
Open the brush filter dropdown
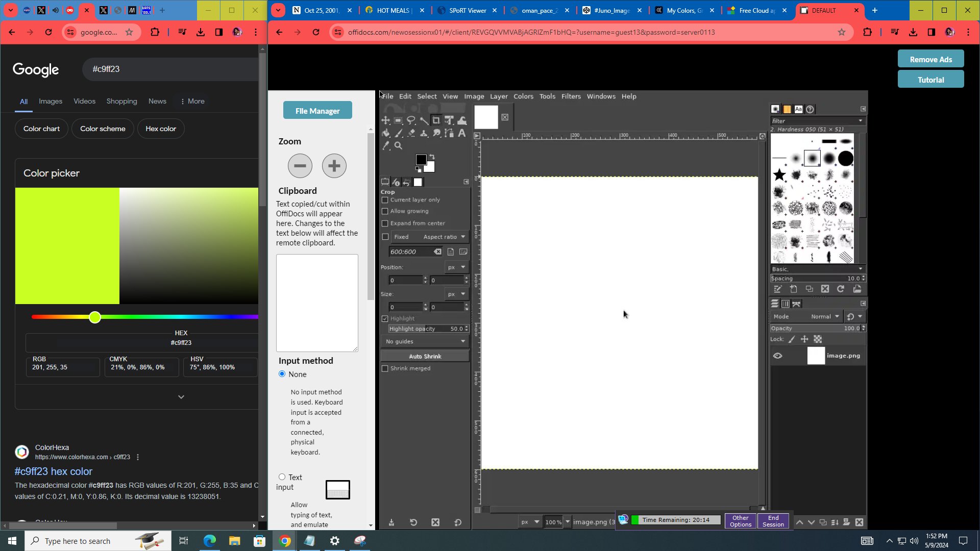861,121
